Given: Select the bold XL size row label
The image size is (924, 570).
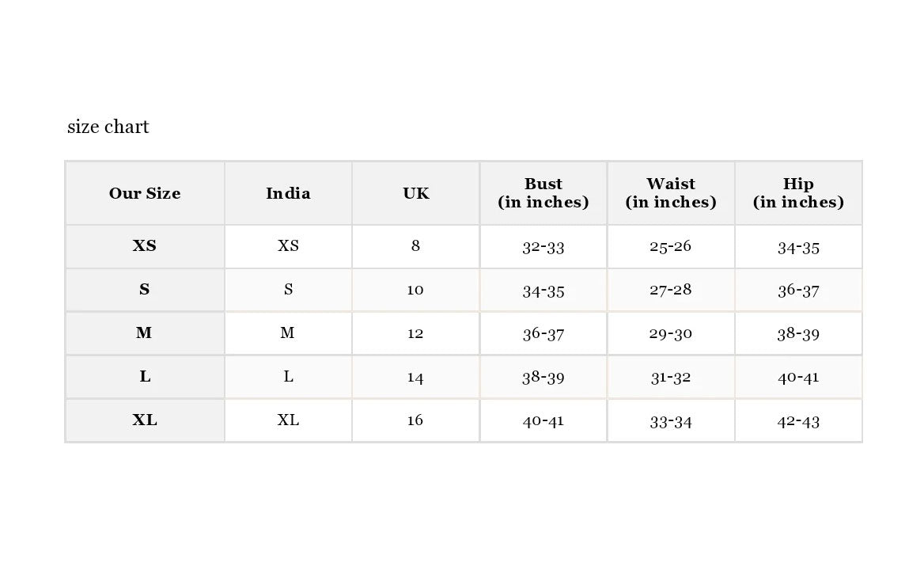Looking at the screenshot, I should (x=145, y=421).
